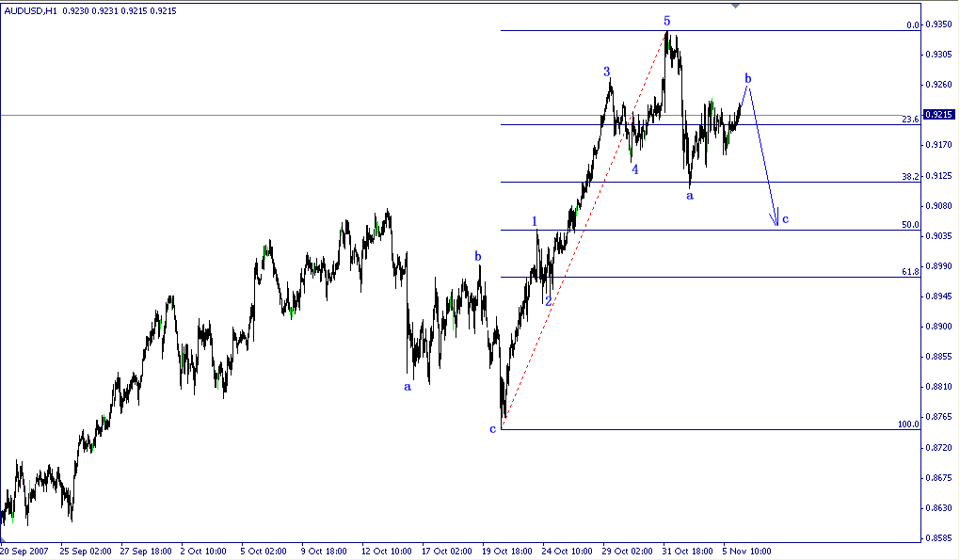Viewport: 960px width, 560px height.
Task: Click the 5 Nov 10:00 date label
Action: pos(744,549)
